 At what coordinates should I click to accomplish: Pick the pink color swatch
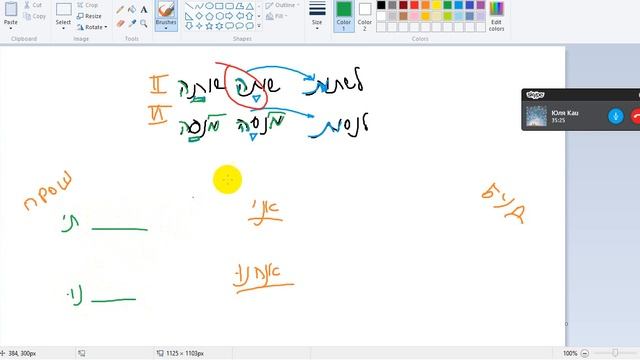point(414,16)
